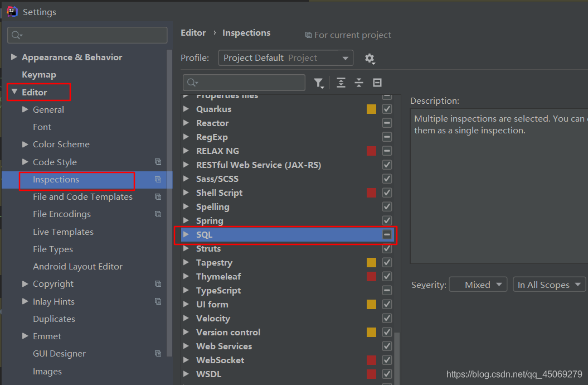
Task: Toggle the SQL inspections checkbox
Action: click(x=387, y=234)
